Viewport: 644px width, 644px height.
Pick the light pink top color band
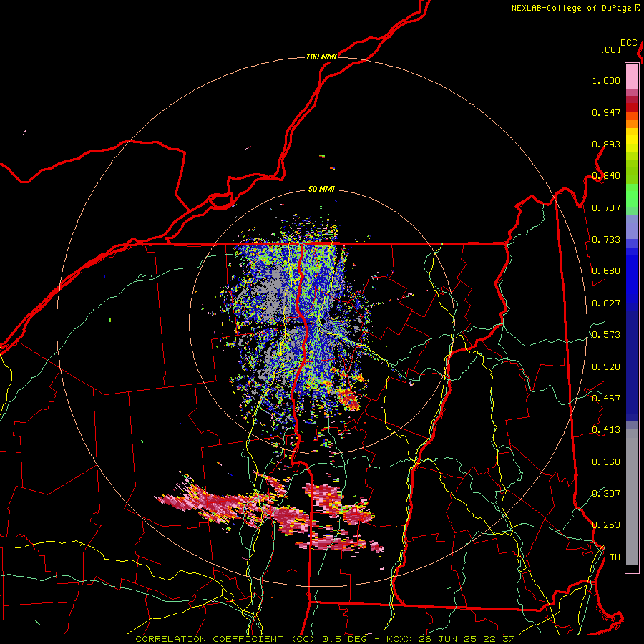632,76
